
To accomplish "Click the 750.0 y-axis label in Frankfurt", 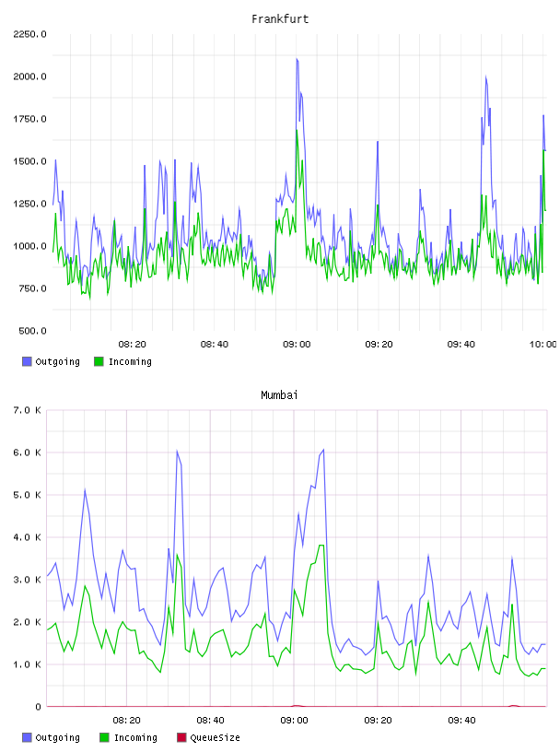I will point(32,288).
